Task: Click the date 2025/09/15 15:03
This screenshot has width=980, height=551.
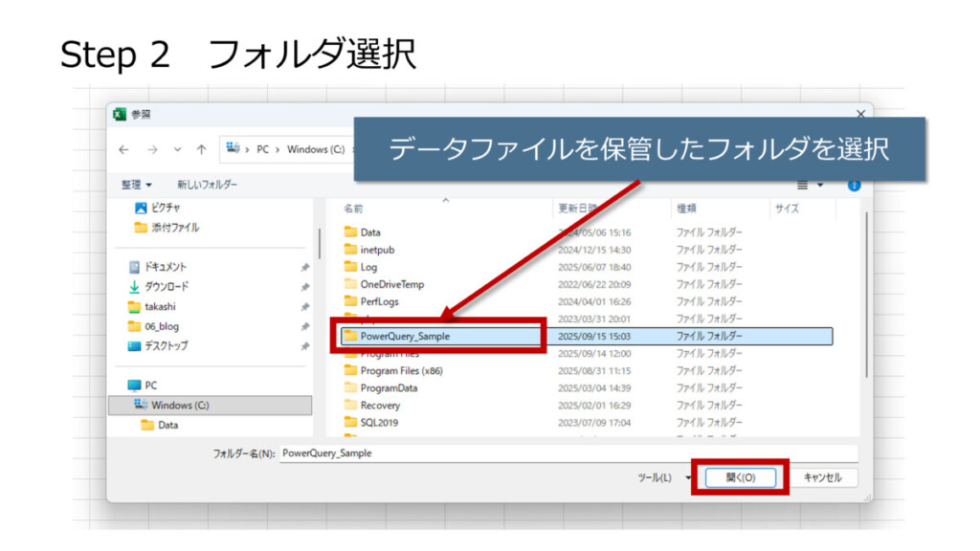Action: [x=594, y=336]
